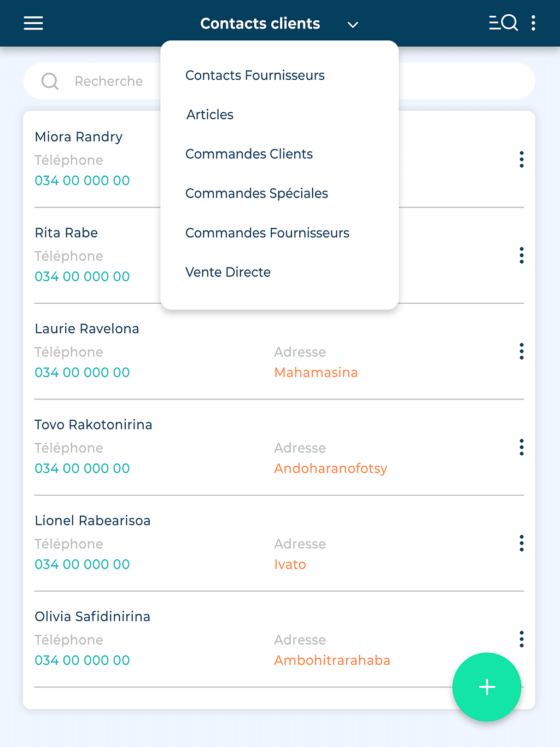The width and height of the screenshot is (560, 747).
Task: Pick Commandes Spéciales from the list
Action: click(256, 194)
